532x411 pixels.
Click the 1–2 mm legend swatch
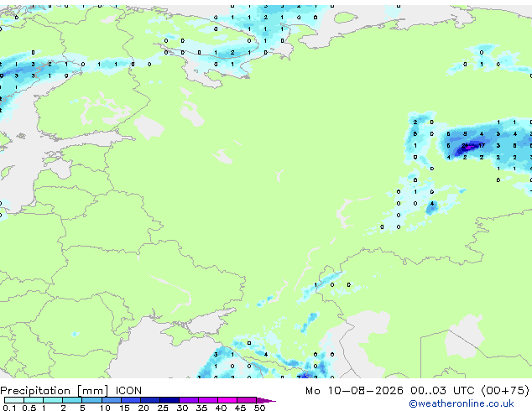click(53, 400)
